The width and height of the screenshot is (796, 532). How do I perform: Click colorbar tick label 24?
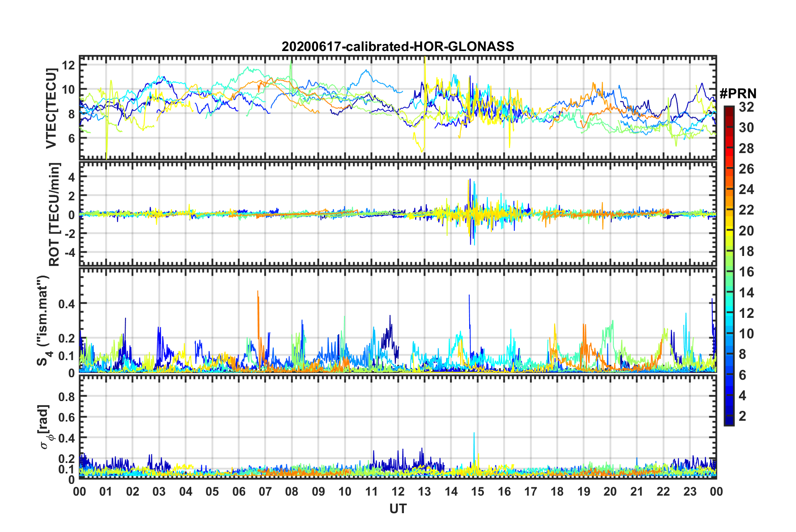coord(746,189)
